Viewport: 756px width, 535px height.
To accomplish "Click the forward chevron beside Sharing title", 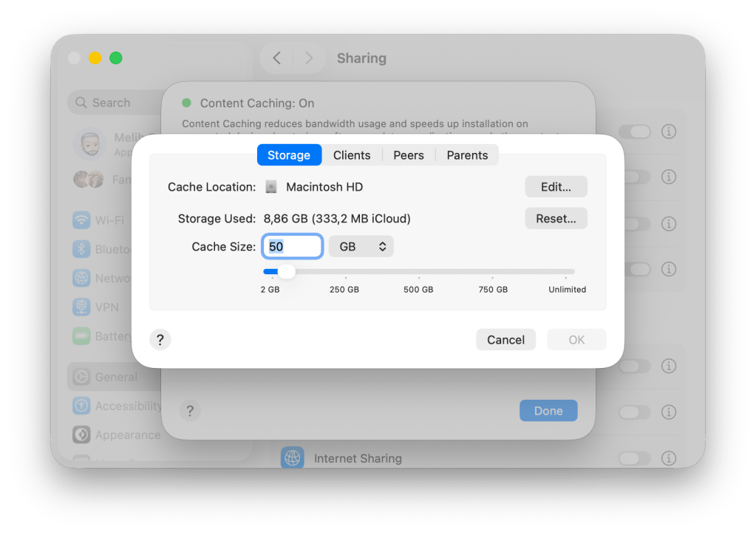I will pyautogui.click(x=309, y=58).
